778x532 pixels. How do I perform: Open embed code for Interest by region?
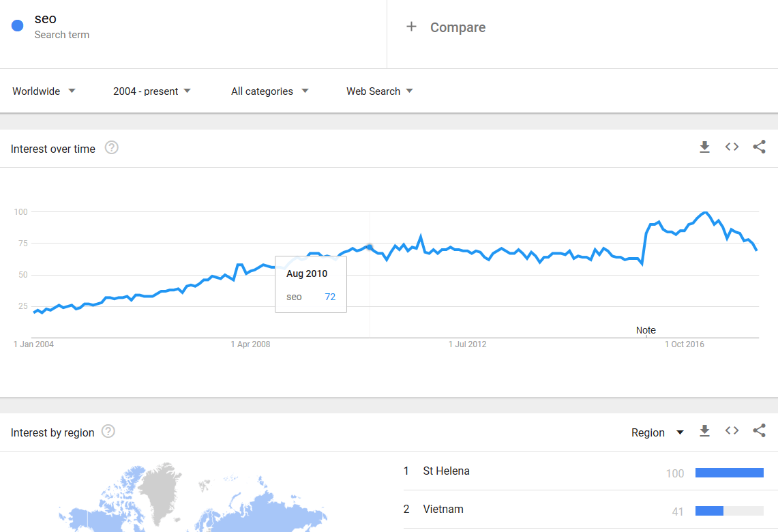tap(732, 431)
